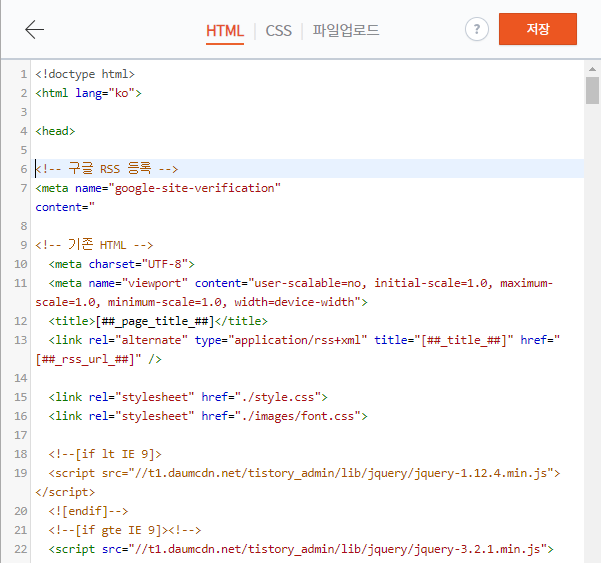Click the <![endif]--> line
601x563 pixels.
click(88, 511)
